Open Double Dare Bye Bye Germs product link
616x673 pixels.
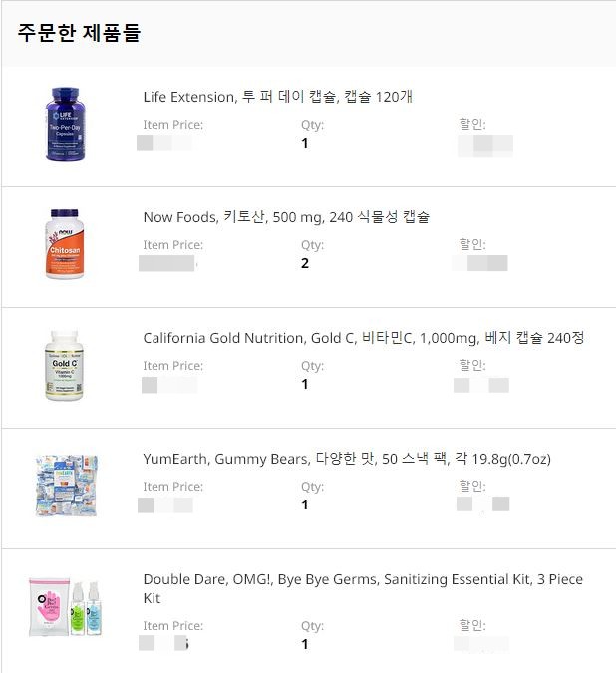pos(363,588)
